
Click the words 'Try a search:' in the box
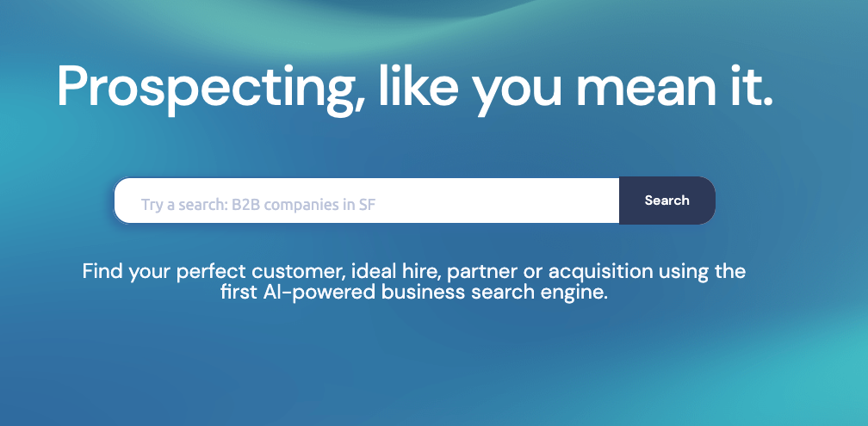184,205
